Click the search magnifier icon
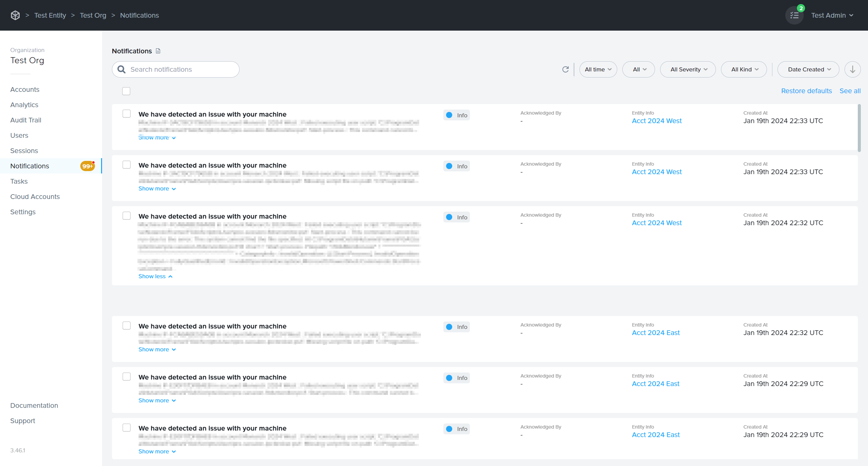 121,69
